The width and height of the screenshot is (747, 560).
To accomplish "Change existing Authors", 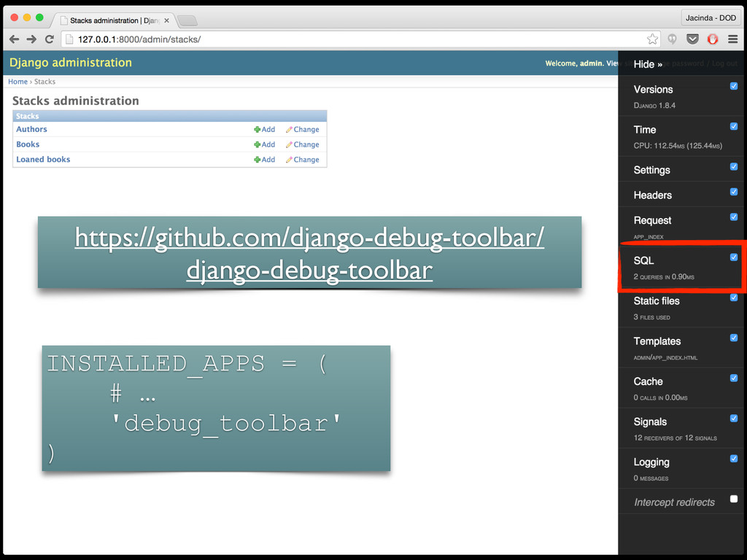I will coord(303,130).
